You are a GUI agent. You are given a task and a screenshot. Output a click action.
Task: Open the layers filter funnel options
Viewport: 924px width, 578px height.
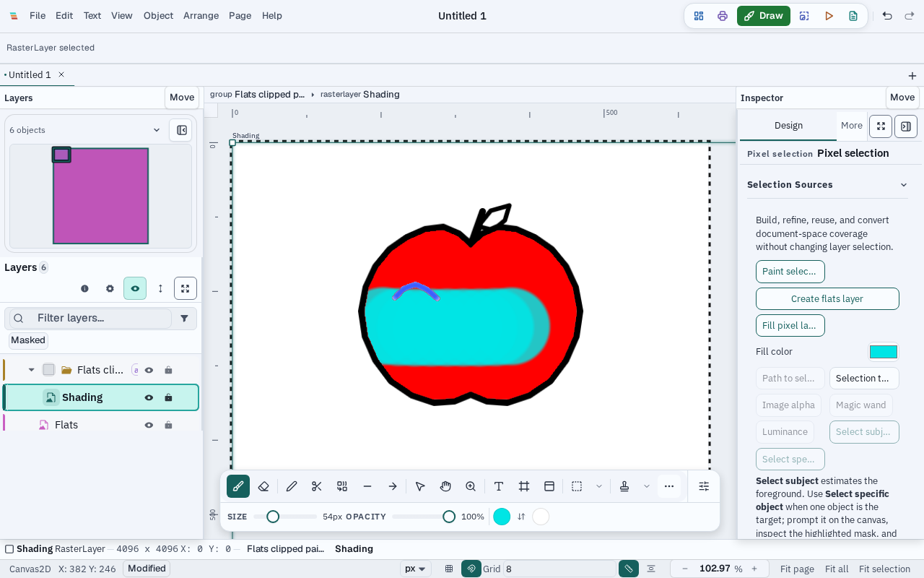(x=184, y=318)
